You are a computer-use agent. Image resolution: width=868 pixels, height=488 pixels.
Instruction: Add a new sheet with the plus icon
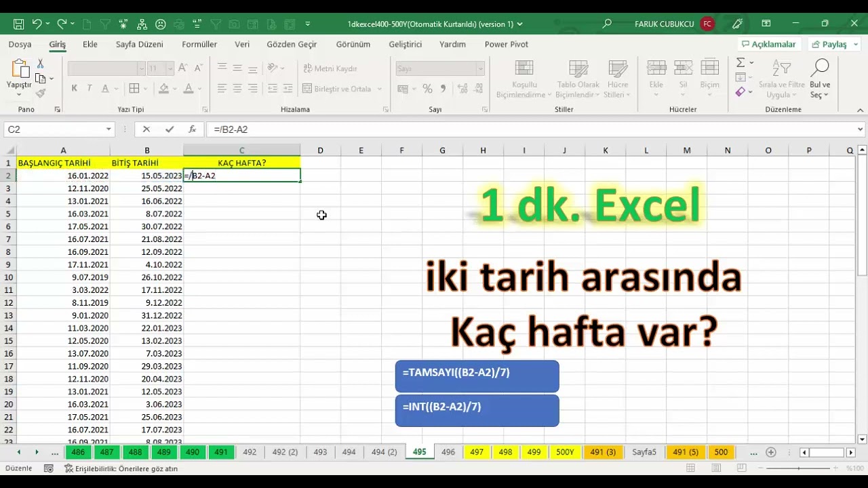(770, 452)
